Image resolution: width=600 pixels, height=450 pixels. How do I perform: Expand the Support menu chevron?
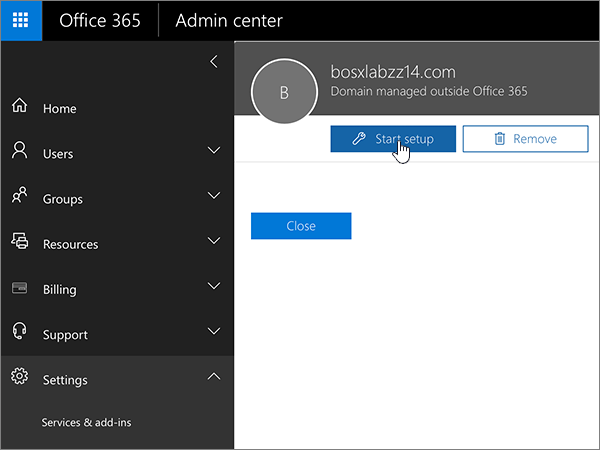213,332
